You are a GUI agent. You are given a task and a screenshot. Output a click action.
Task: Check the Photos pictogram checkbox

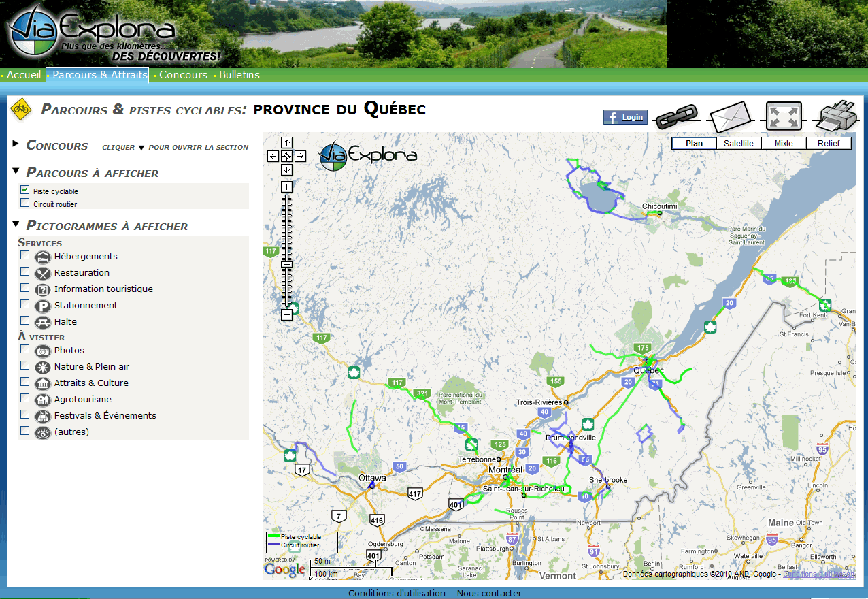(x=24, y=349)
